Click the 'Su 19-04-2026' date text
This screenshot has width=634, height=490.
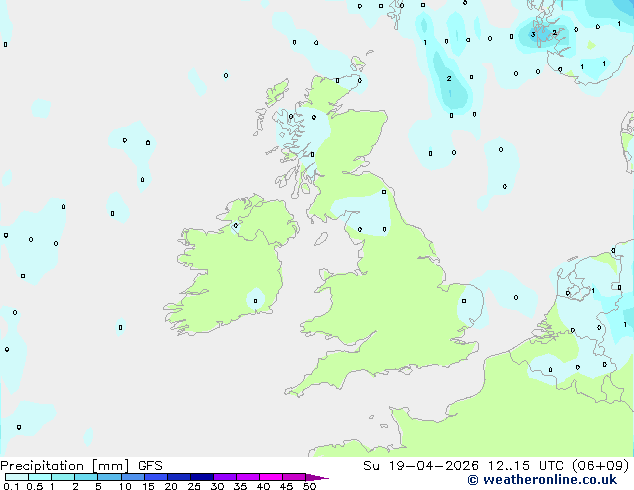pos(421,466)
